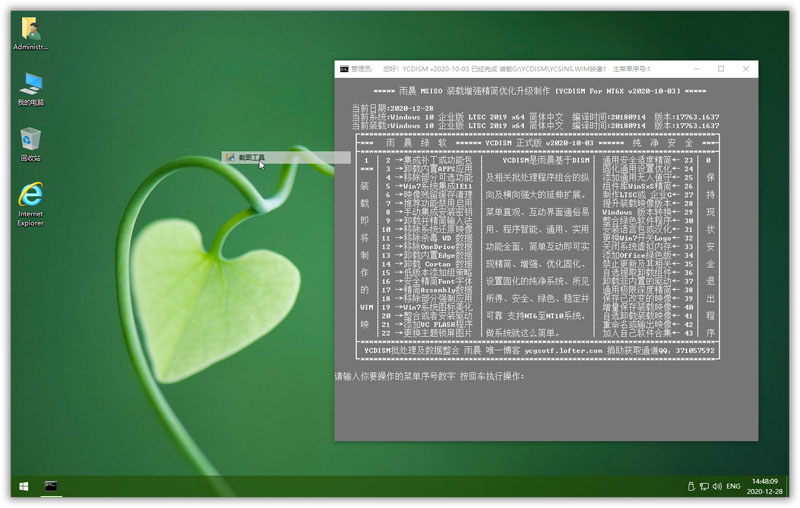Click menu line 29 Windows 版本转换
800x508 pixels.
647,212
